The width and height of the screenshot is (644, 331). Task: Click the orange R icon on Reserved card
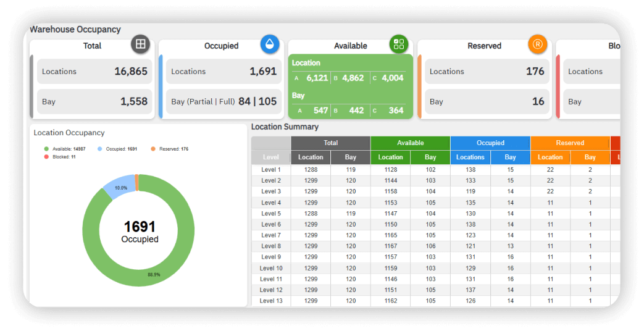(538, 44)
